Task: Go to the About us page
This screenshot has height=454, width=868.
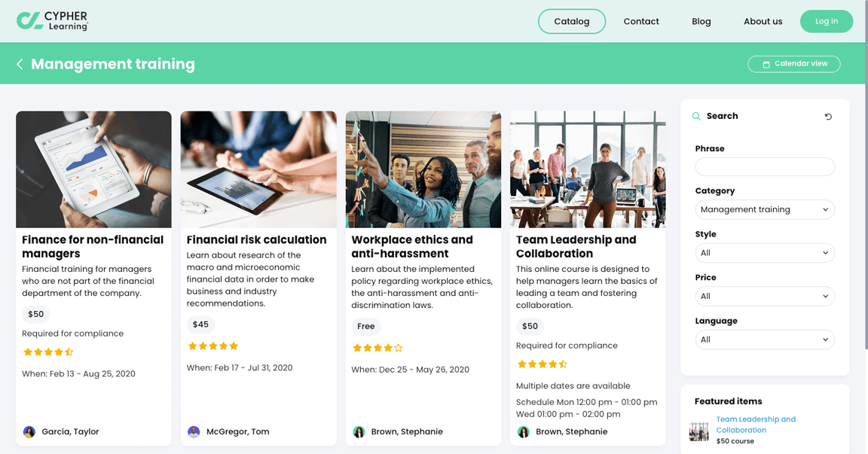Action: click(x=763, y=21)
